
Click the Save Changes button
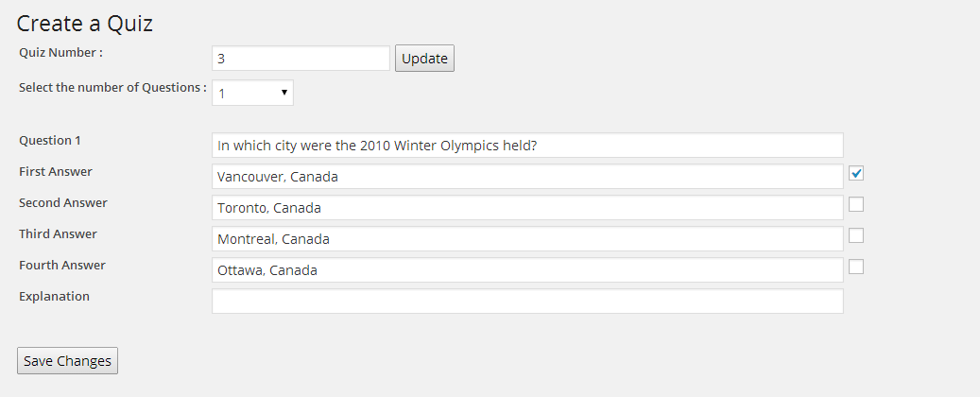[67, 360]
